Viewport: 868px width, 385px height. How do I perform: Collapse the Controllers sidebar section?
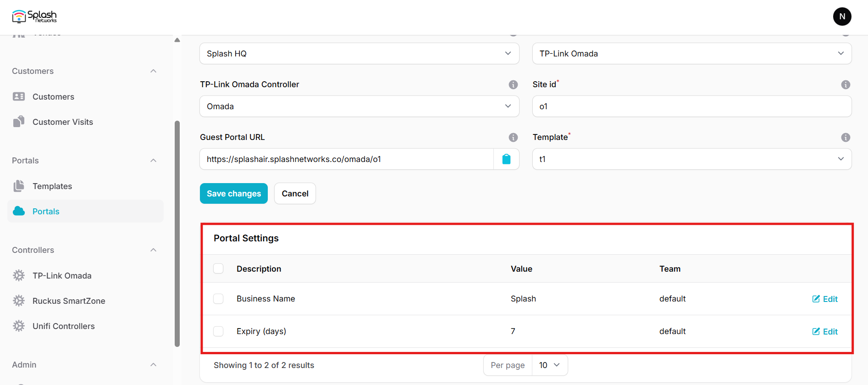tap(154, 250)
